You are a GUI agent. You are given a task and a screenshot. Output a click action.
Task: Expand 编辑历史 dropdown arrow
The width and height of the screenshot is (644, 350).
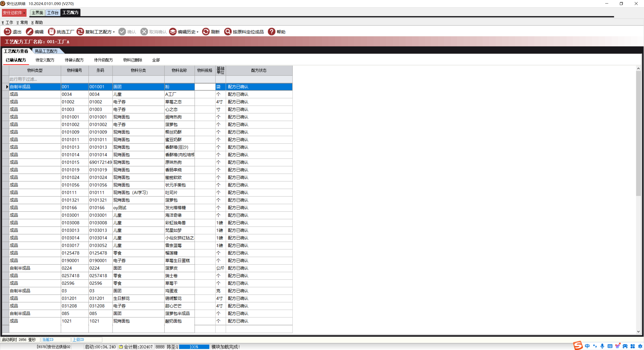(198, 32)
